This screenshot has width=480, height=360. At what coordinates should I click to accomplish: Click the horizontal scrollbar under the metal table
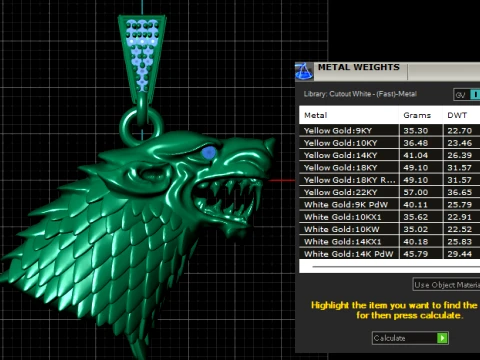[396, 267]
